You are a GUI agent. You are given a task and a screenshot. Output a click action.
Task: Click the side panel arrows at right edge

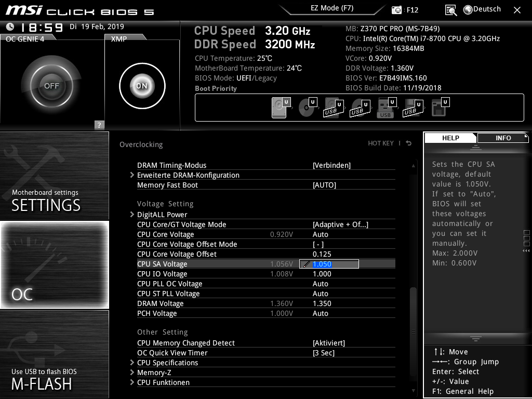(526, 251)
